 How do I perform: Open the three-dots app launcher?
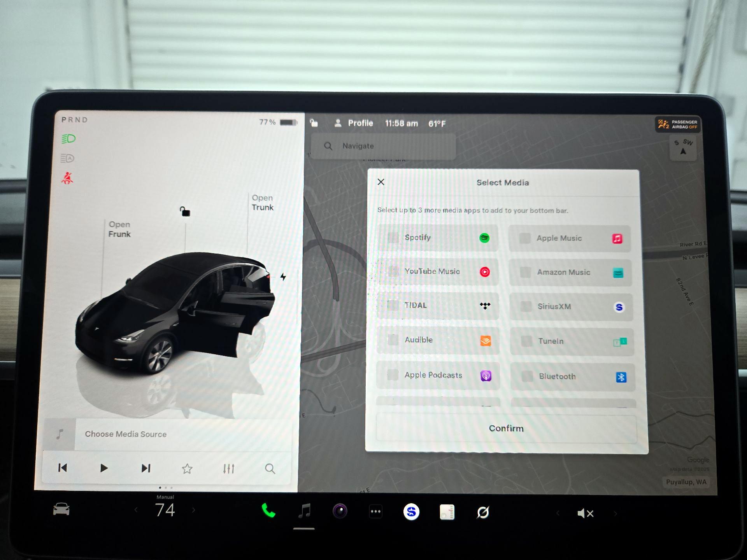tap(375, 512)
